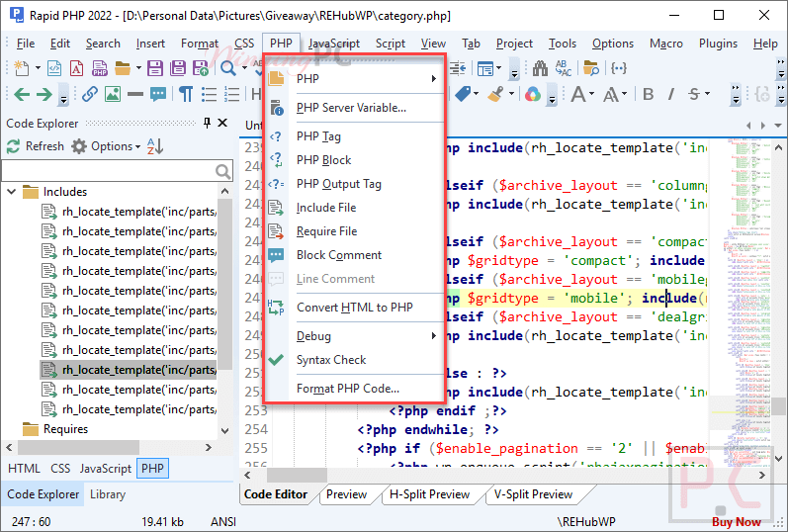
Task: Insert a paragraph with the pilcrow icon
Action: tap(186, 94)
